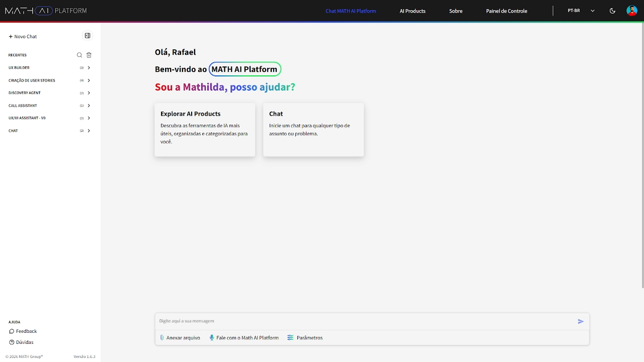Open Painel de Controle
This screenshot has height=362, width=644.
tap(507, 11)
